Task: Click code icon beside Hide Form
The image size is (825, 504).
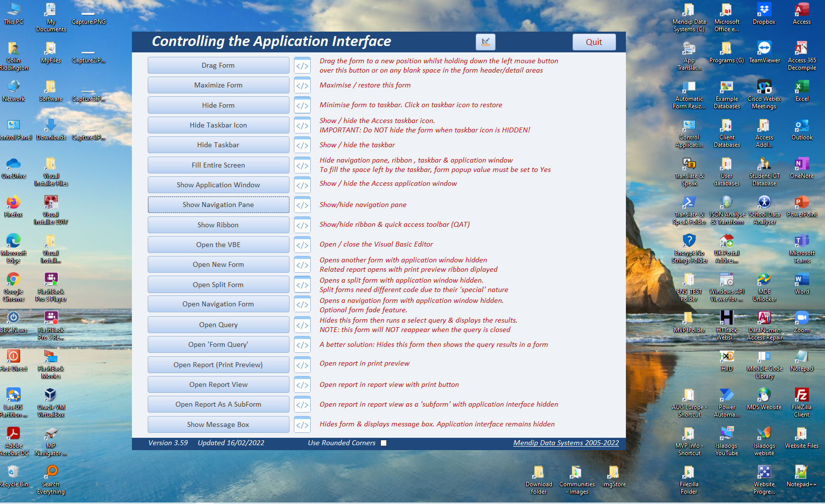Action: (x=302, y=106)
